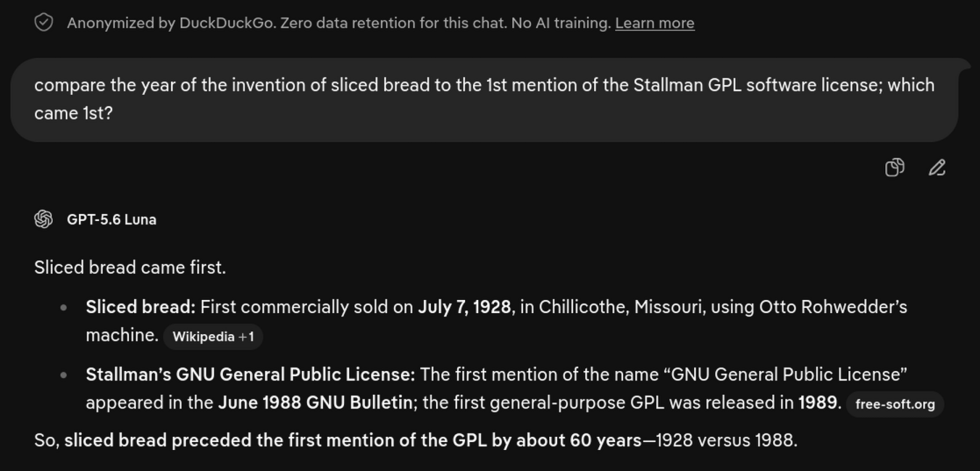Select the GPT-5.6 Luna model label
The height and width of the screenshot is (471, 980).
coord(111,219)
